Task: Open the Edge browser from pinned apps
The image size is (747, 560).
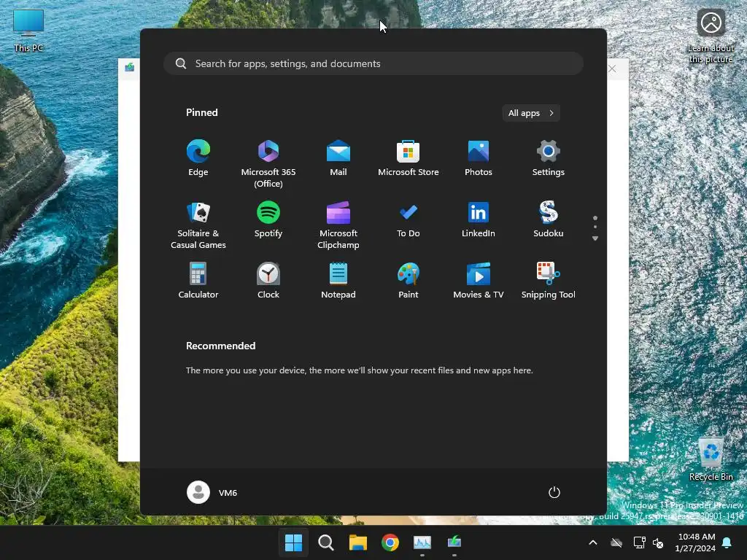Action: 198,159
